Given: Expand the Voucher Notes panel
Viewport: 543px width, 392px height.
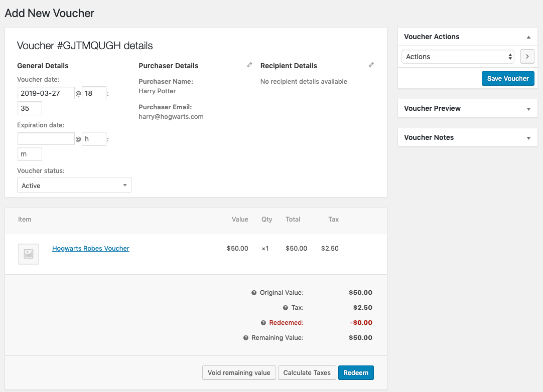Looking at the screenshot, I should 528,138.
